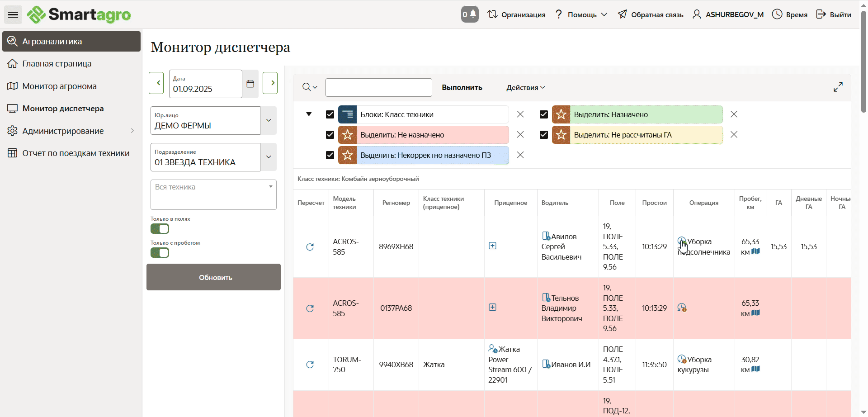Open map icon next to 30,82 км

coord(755,369)
